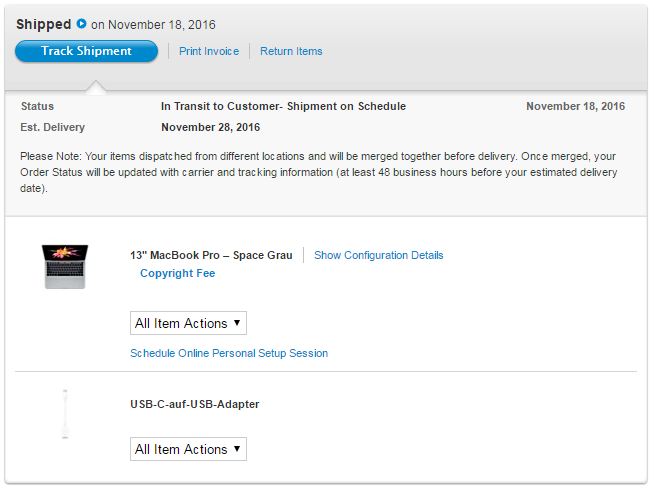Screen dimensions: 652x489
Task: Click the USB-C-auf-USB-Adapter product name
Action: [195, 404]
